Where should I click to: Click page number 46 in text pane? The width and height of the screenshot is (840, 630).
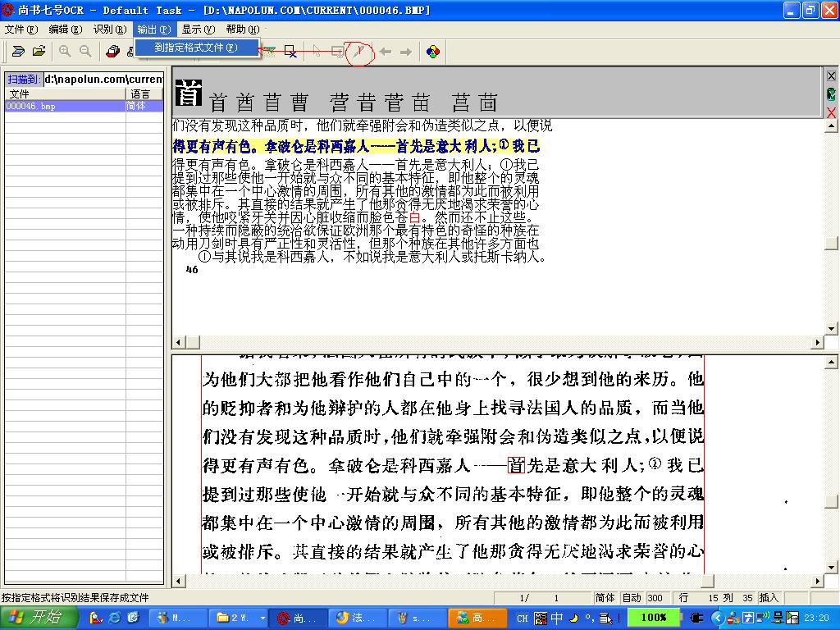pyautogui.click(x=192, y=269)
